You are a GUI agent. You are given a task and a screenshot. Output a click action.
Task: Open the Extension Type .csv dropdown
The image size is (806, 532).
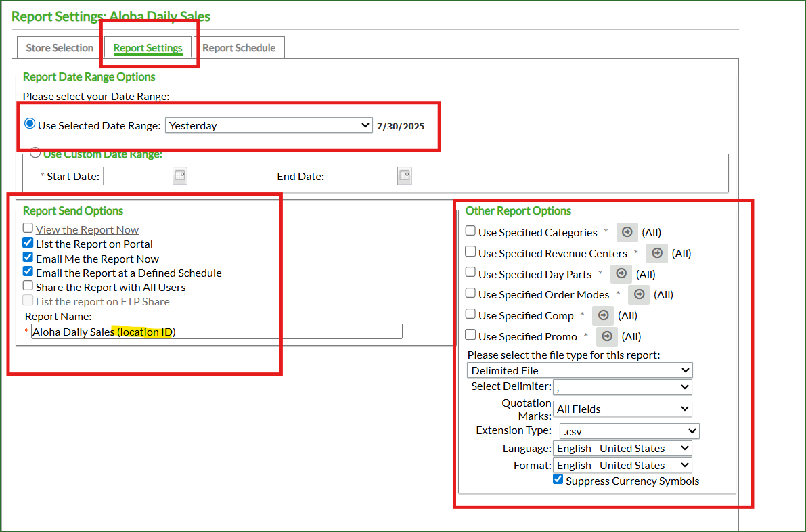point(629,430)
